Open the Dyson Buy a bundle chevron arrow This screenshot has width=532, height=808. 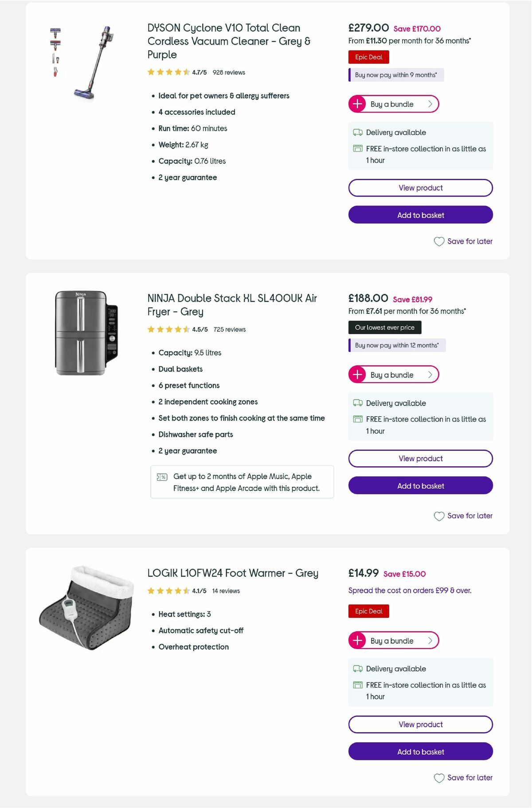430,104
